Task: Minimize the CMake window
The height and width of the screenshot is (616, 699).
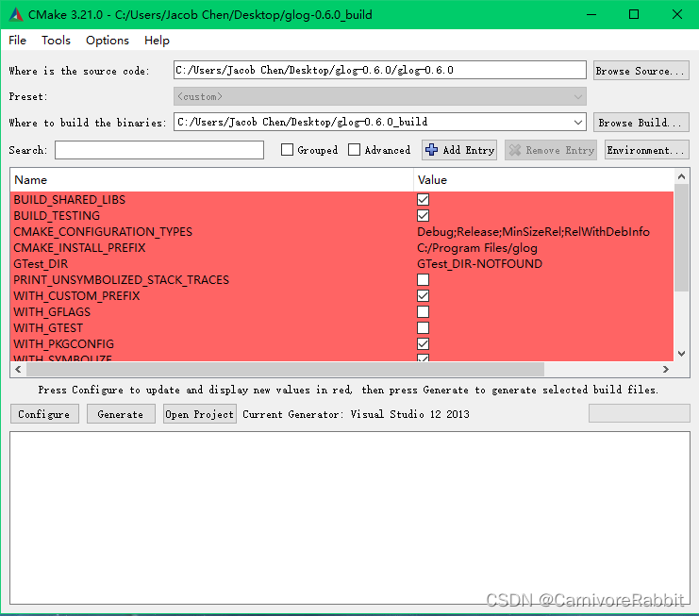Action: point(591,15)
